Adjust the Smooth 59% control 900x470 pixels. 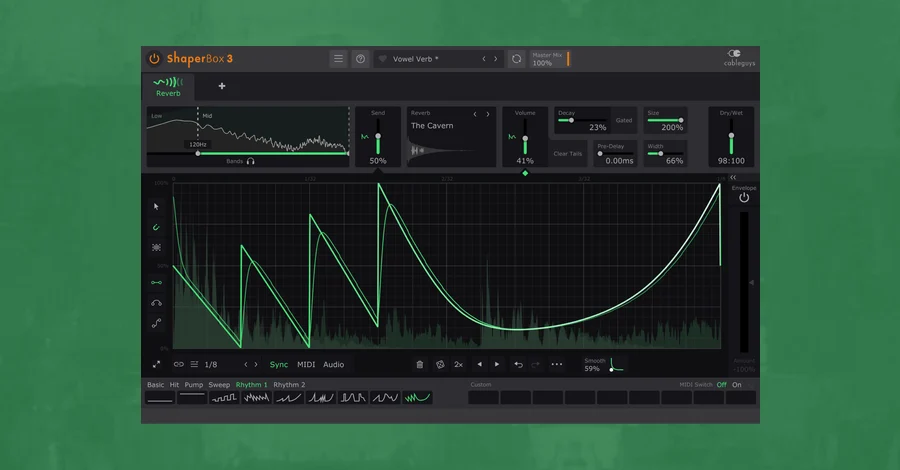pos(603,364)
